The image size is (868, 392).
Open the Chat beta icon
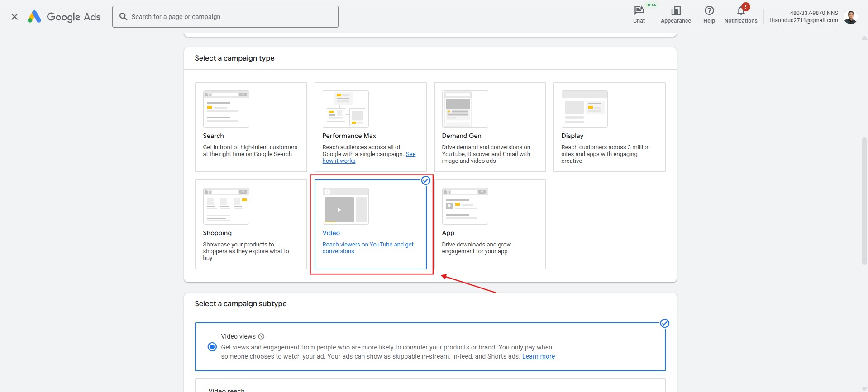639,14
